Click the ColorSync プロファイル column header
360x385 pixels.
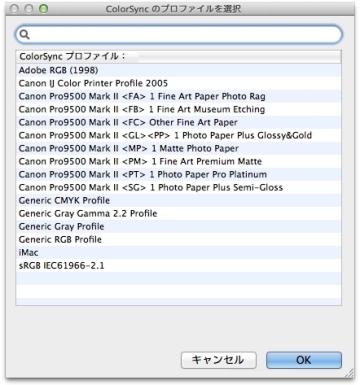(179, 57)
